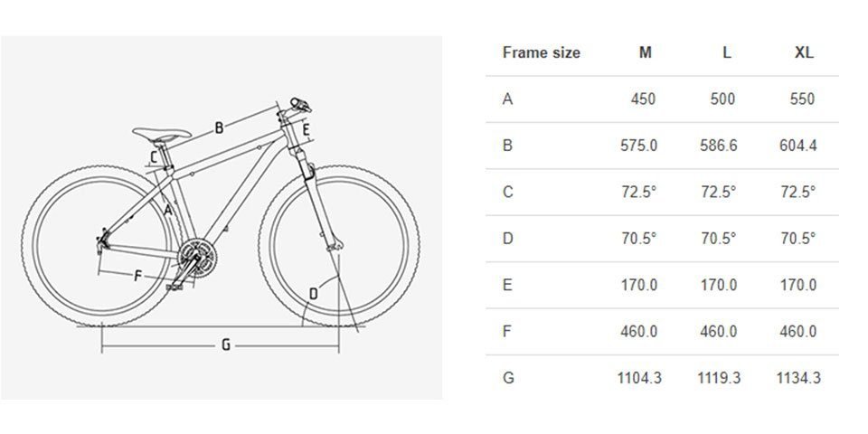The width and height of the screenshot is (868, 434).
Task: Select the XL column header
Action: coord(805,52)
